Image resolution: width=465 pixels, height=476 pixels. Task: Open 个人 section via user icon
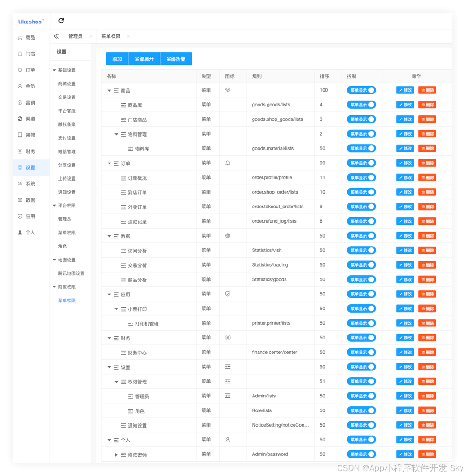[x=20, y=233]
